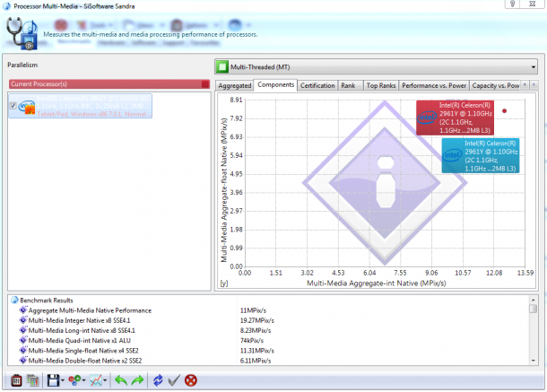Click the line chart icon in bottom toolbar
The height and width of the screenshot is (392, 547).
click(x=96, y=380)
